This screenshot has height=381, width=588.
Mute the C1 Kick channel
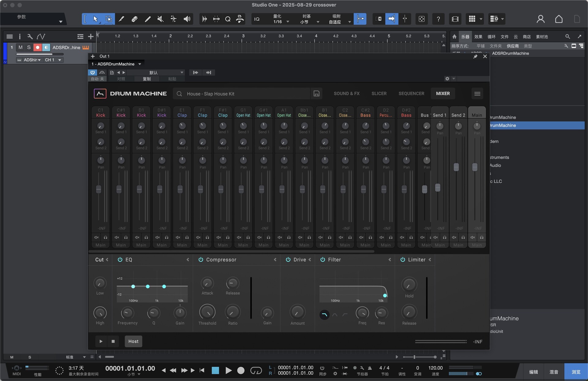point(96,237)
